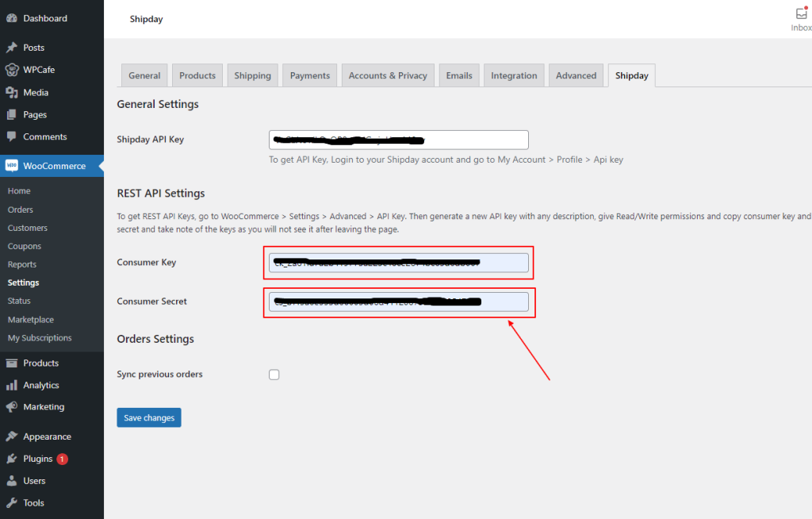Click the WPCafe sidebar icon
The height and width of the screenshot is (519, 812).
coord(11,70)
